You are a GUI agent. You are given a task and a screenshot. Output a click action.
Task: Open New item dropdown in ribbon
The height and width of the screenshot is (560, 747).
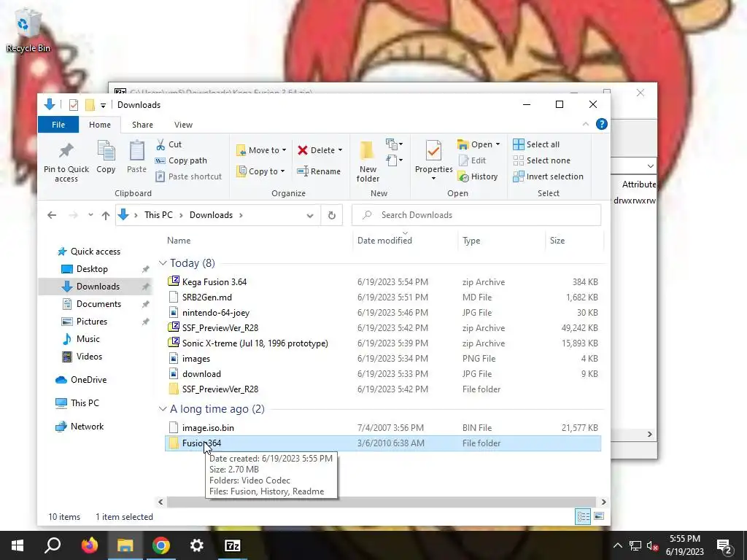(x=394, y=144)
